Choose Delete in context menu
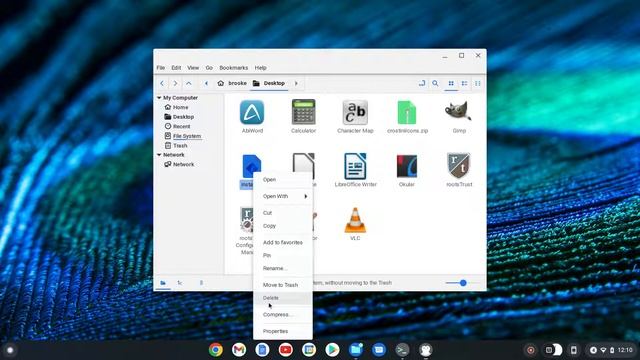The image size is (640, 360). 283,298
